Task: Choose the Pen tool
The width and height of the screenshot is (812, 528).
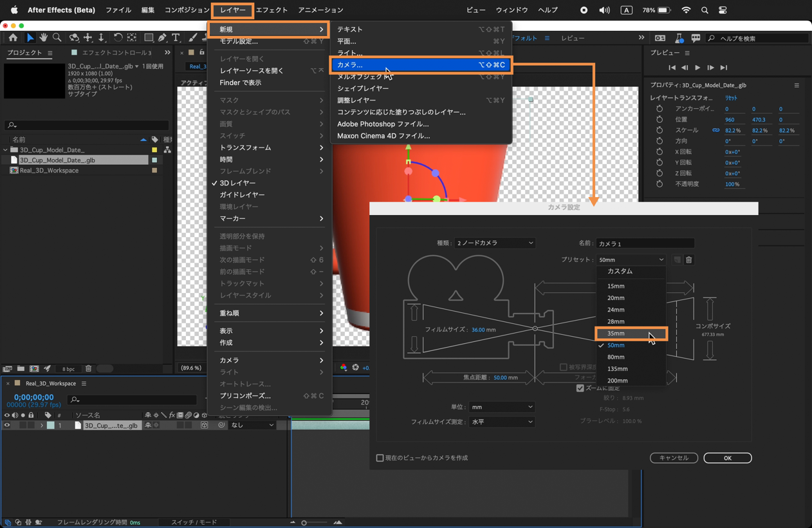Action: click(162, 38)
